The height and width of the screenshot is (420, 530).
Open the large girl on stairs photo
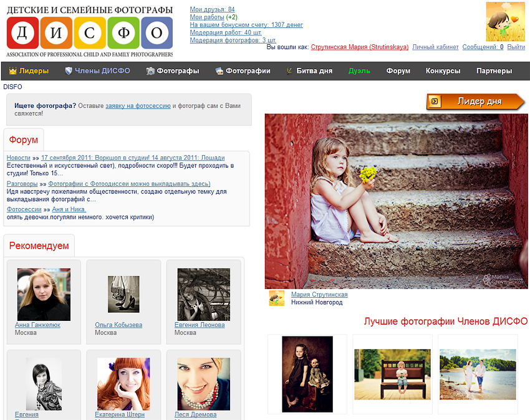tap(396, 201)
